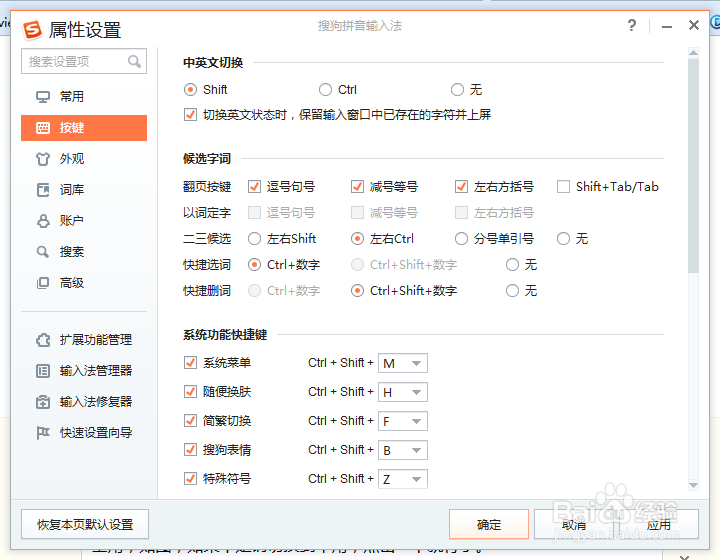Click the 恢复本页默认设置 button
720x560 pixels.
pyautogui.click(x=85, y=525)
